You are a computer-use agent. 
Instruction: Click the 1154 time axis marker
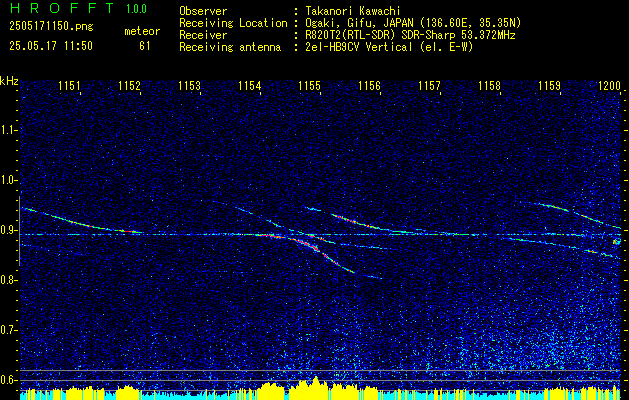250,85
